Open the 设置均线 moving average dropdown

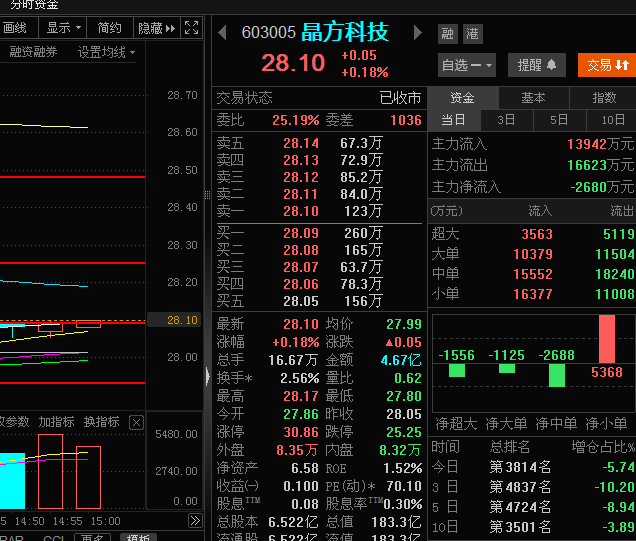click(106, 52)
